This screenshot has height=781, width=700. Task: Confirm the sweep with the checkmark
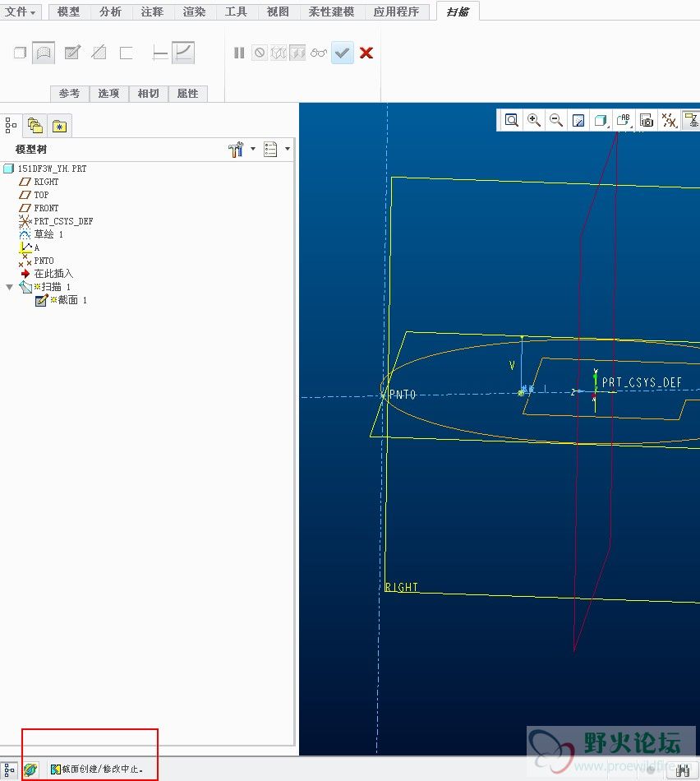pos(343,53)
